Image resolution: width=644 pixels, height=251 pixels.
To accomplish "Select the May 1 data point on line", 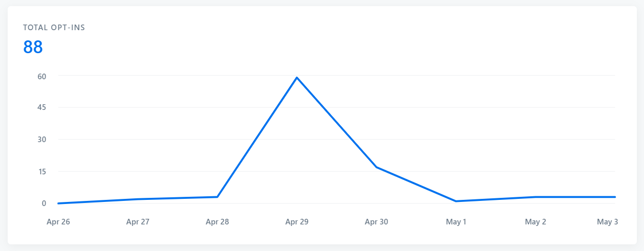I will (456, 201).
